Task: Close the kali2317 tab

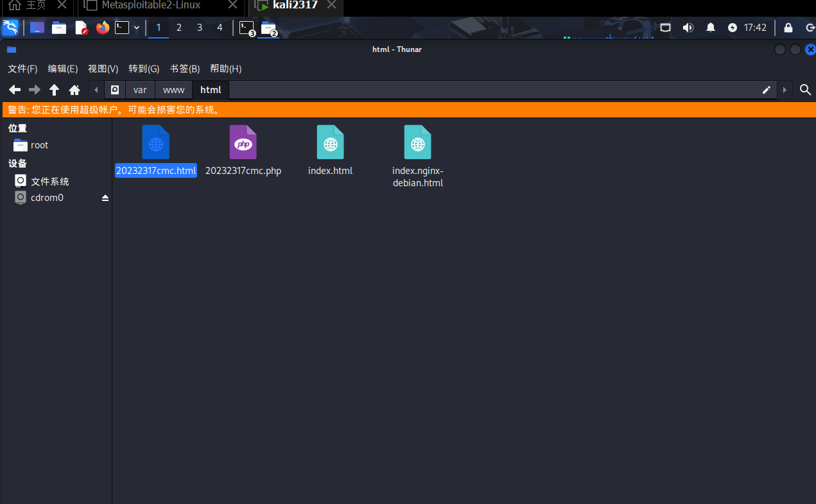Action: click(x=331, y=5)
